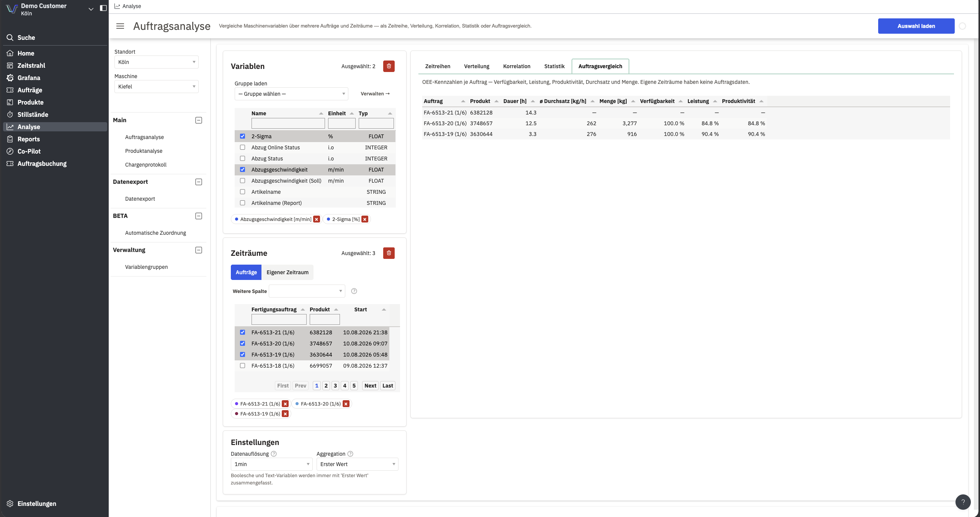Open the round help button bottom right
The image size is (980, 517).
pyautogui.click(x=963, y=502)
